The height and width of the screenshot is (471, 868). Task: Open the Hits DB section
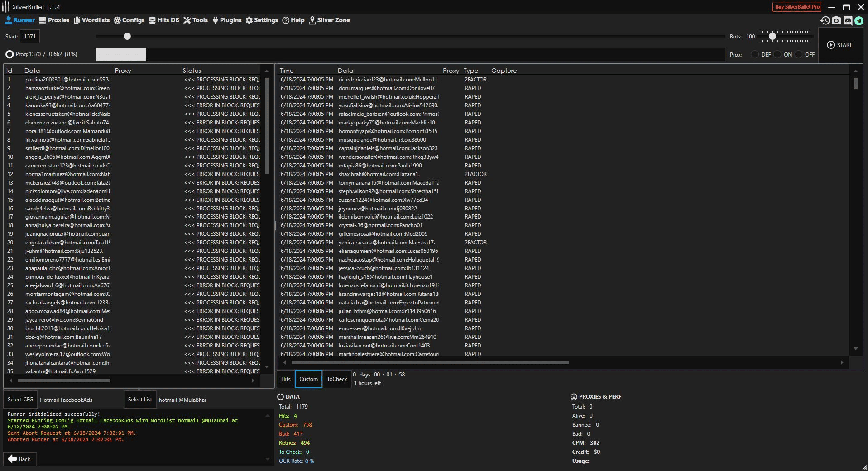point(164,20)
